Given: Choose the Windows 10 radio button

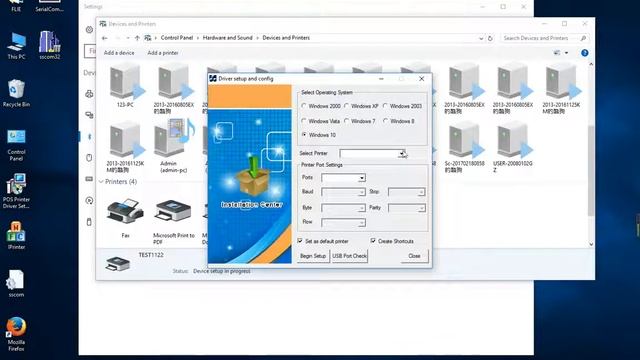Looking at the screenshot, I should pos(304,134).
